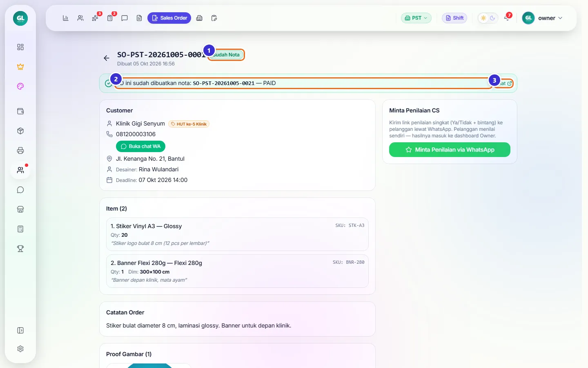Open the settings gear in sidebar
This screenshot has height=368, width=588.
coord(20,349)
